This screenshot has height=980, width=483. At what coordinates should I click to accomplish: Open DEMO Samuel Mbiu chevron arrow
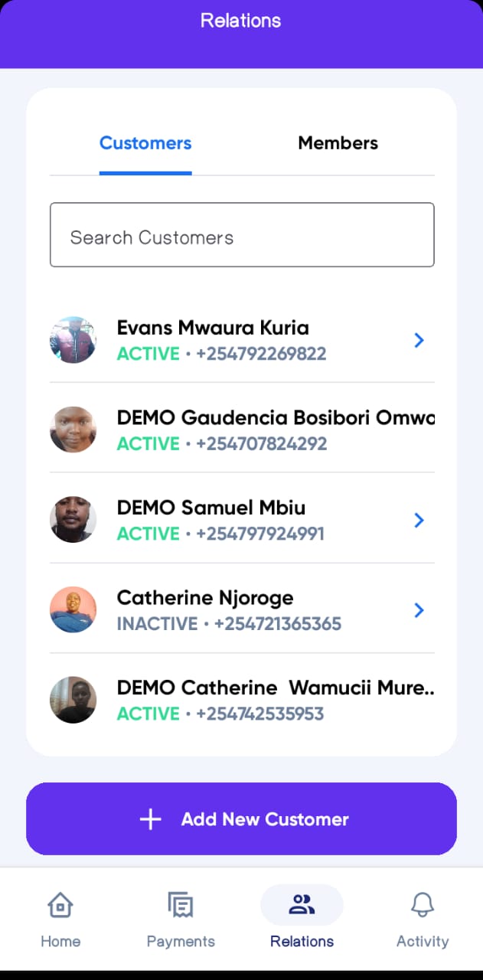(x=419, y=520)
